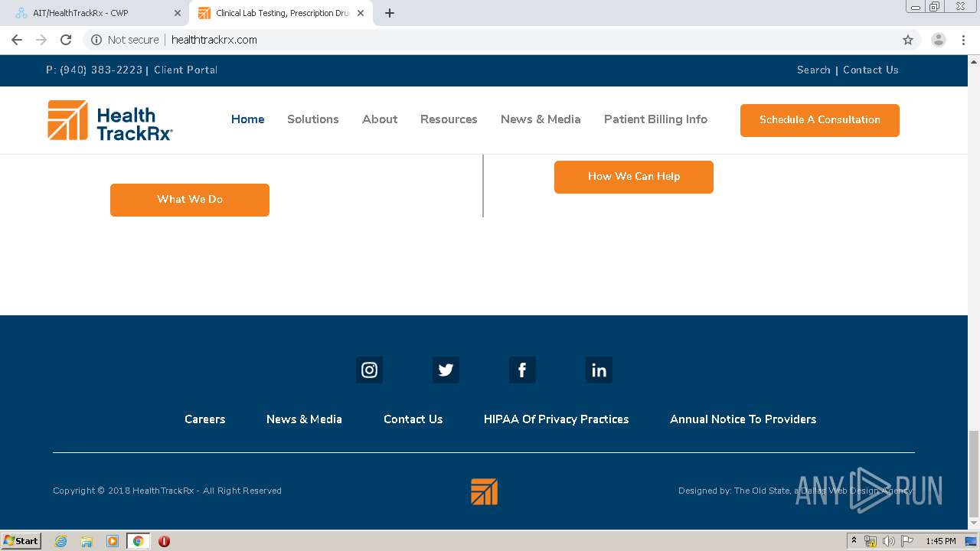This screenshot has height=551, width=980.
Task: Open Patient Billing Info nav item
Action: click(x=655, y=119)
